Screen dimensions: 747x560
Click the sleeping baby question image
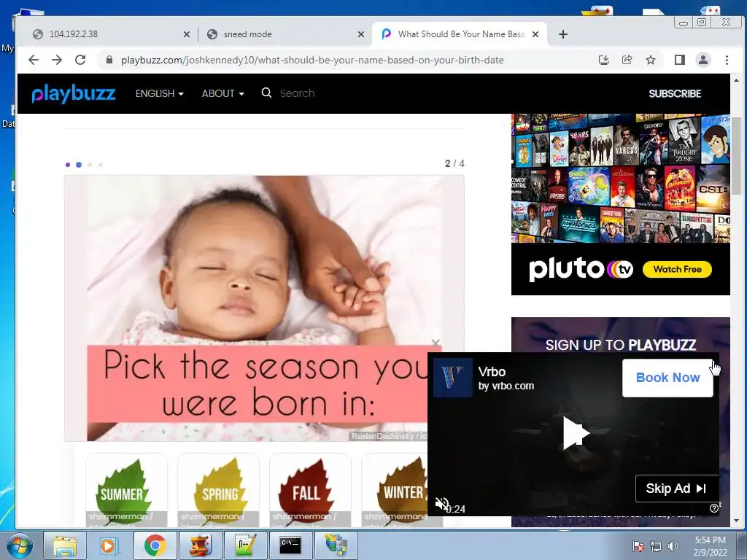[264, 308]
